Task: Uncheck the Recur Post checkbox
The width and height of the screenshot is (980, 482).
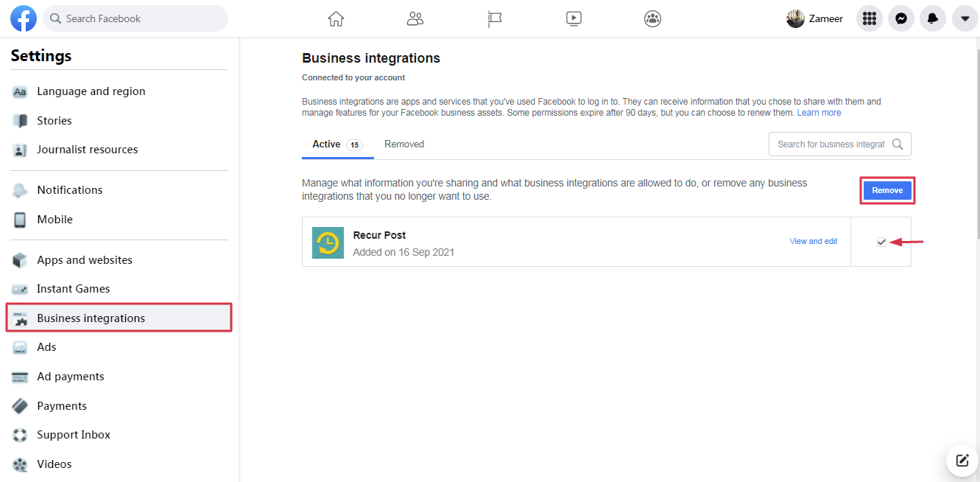Action: click(x=881, y=242)
